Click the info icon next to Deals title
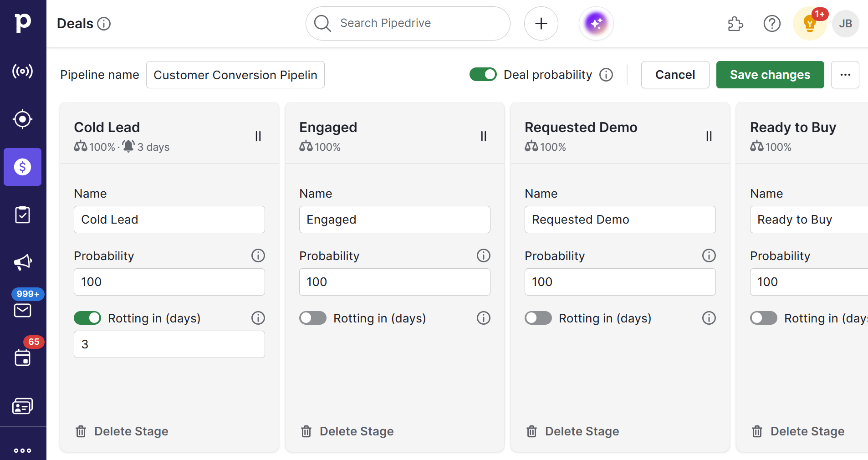Screen dimensions: 868x460 point(104,24)
